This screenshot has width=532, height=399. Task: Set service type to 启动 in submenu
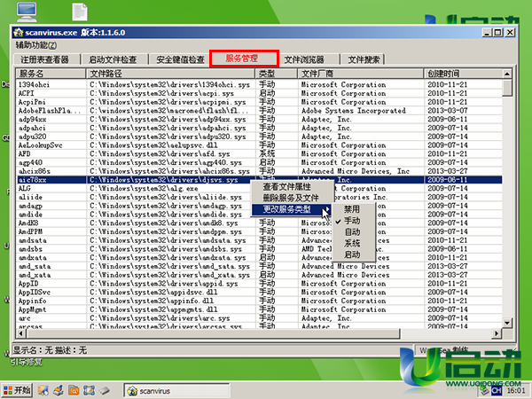(352, 254)
